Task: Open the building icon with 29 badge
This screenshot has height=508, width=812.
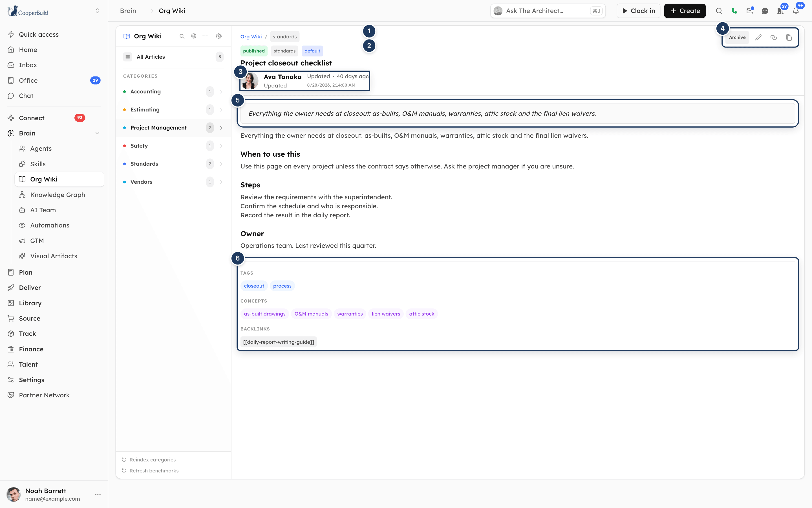Action: (780, 11)
